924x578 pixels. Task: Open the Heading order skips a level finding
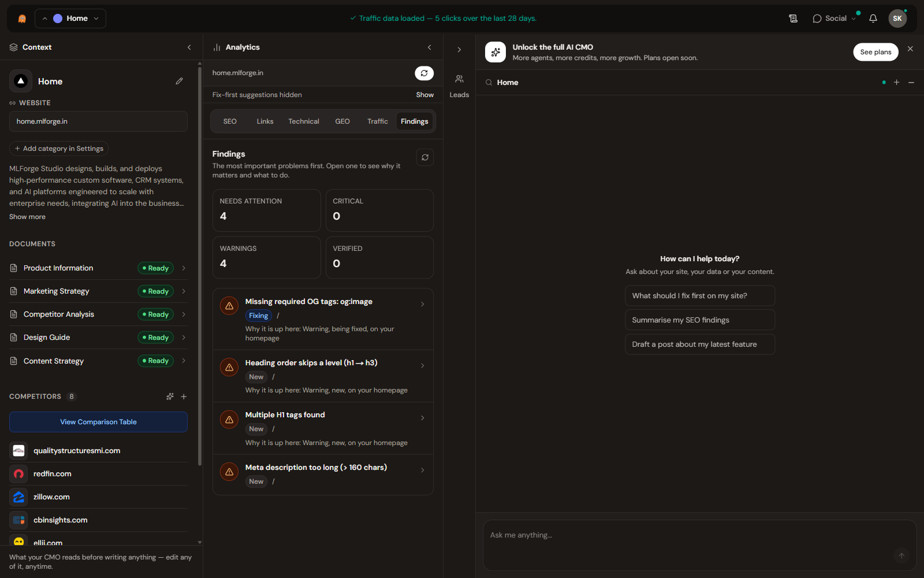[323, 376]
